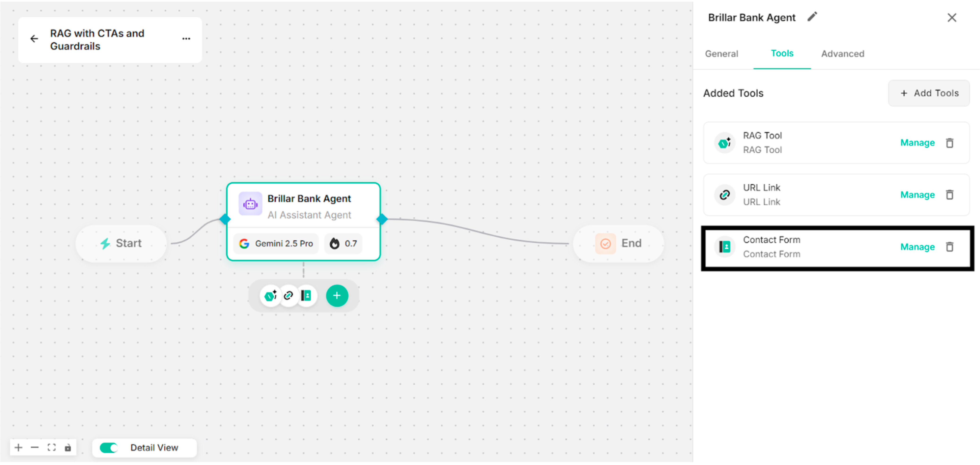Toggle the Detail View switch
This screenshot has width=980, height=465.
click(108, 448)
